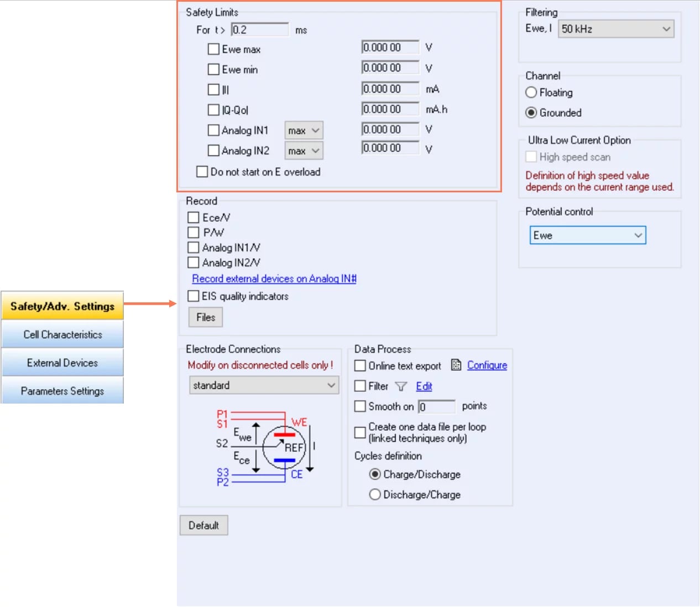Click the electrode connection diagram
Image resolution: width=700 pixels, height=607 pixels.
click(264, 447)
